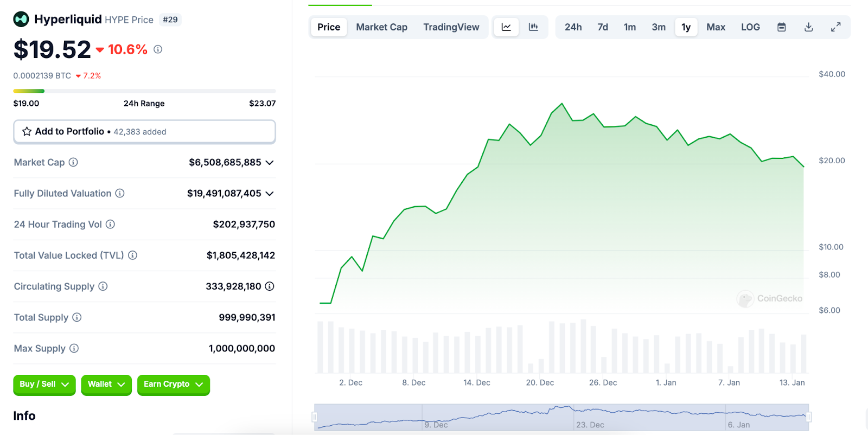Click the $19,491,087,405 valuation value
The height and width of the screenshot is (435, 868).
click(224, 193)
